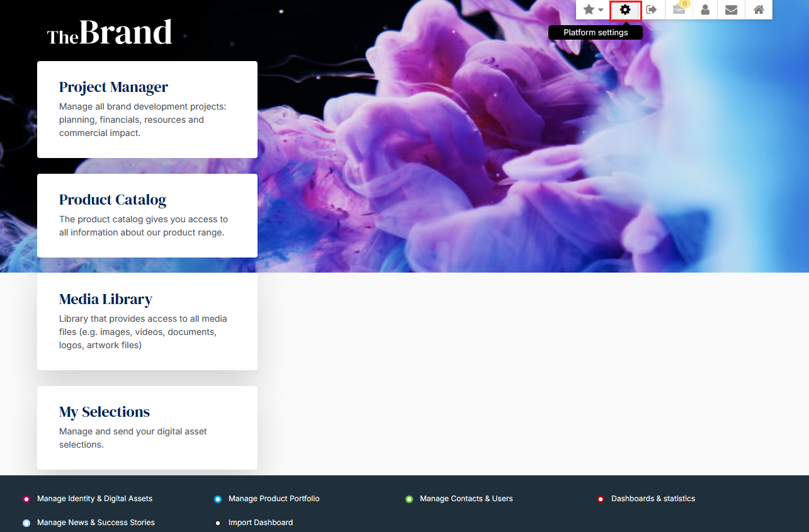Click the logout arrow icon
This screenshot has height=532, width=809.
652,9
